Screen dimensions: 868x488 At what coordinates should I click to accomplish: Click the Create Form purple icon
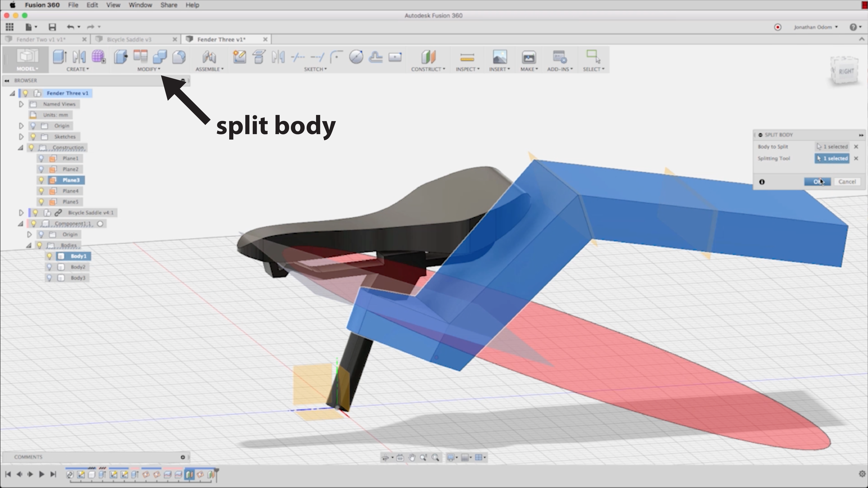click(x=98, y=57)
